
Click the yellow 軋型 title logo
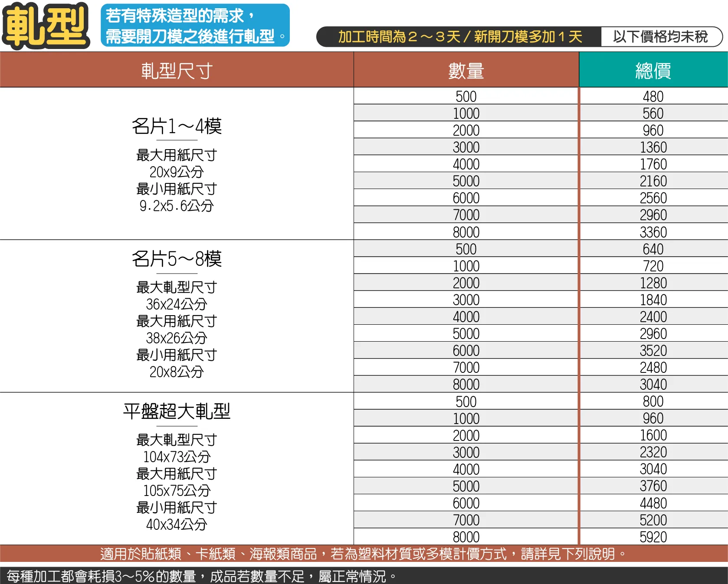pos(46,26)
